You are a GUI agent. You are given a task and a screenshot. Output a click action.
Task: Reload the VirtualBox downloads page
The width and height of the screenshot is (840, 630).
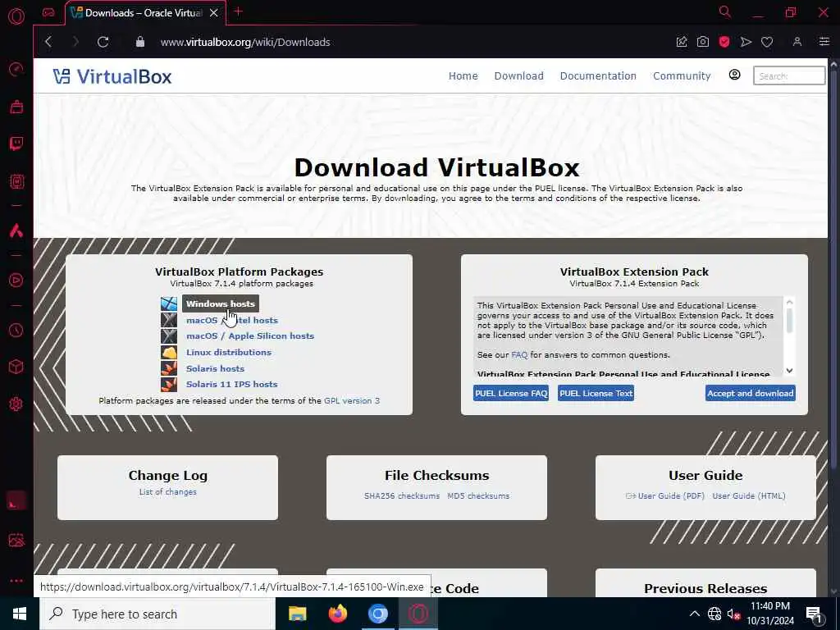103,42
